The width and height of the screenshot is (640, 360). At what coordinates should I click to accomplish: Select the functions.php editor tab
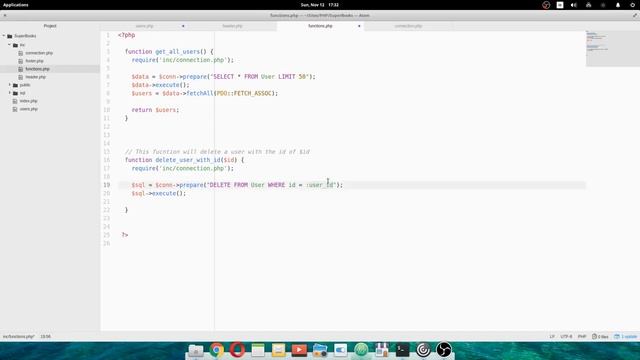[320, 26]
